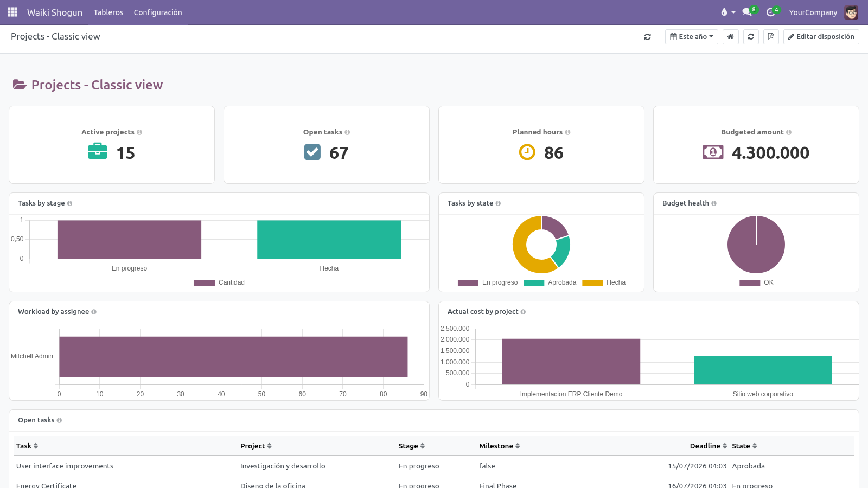Open the apps grid menu icon
This screenshot has height=488, width=868.
click(x=12, y=12)
